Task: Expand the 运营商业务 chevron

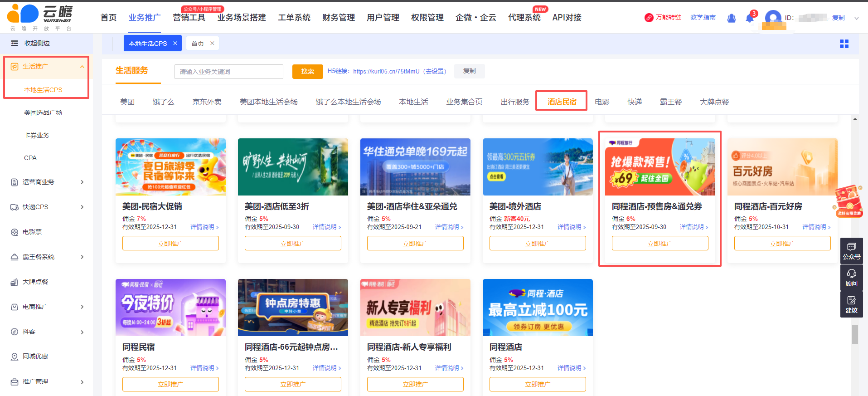Action: [x=82, y=182]
